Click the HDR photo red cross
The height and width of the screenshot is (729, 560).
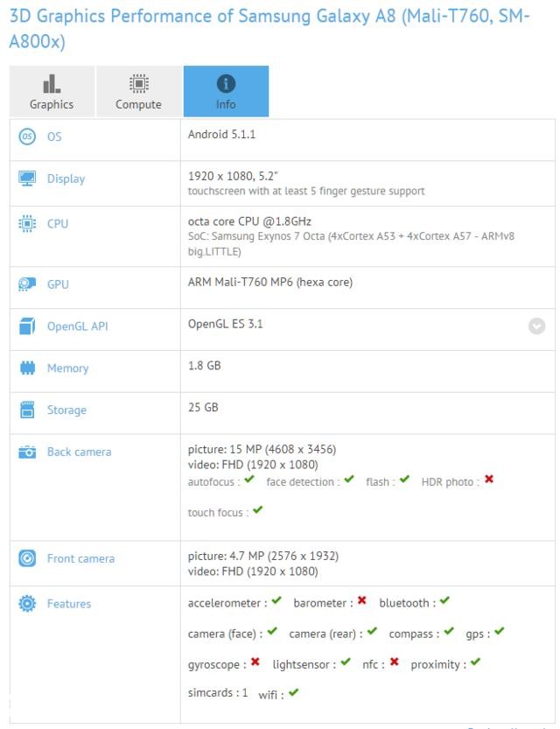coord(489,479)
